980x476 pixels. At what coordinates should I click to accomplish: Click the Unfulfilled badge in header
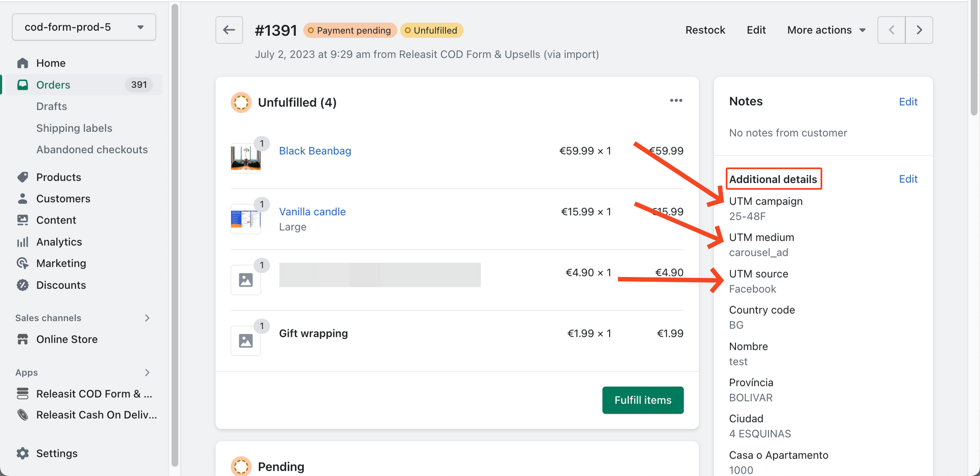pos(431,30)
